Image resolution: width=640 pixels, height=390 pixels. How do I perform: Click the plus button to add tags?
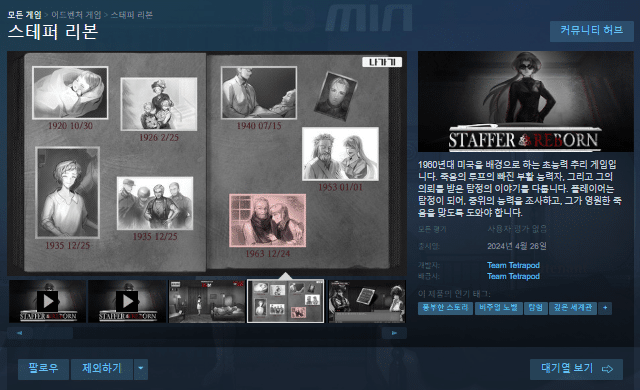605,308
